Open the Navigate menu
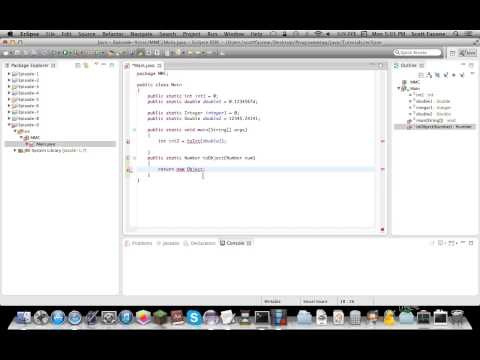 [x=141, y=34]
